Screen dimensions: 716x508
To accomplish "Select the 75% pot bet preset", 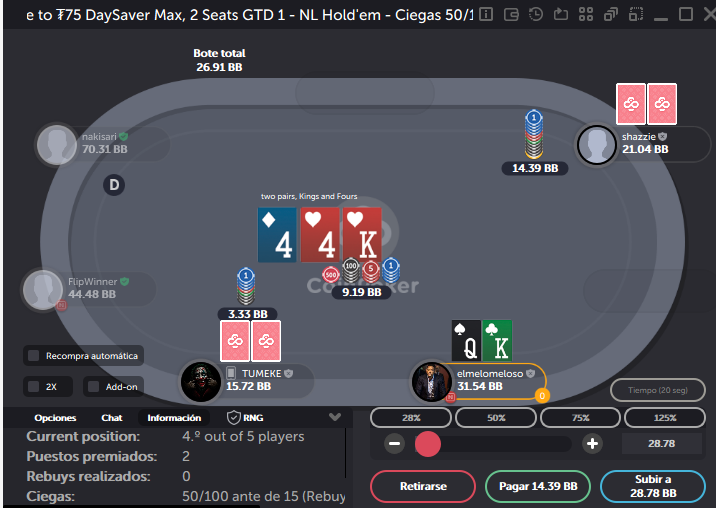I will [x=580, y=418].
